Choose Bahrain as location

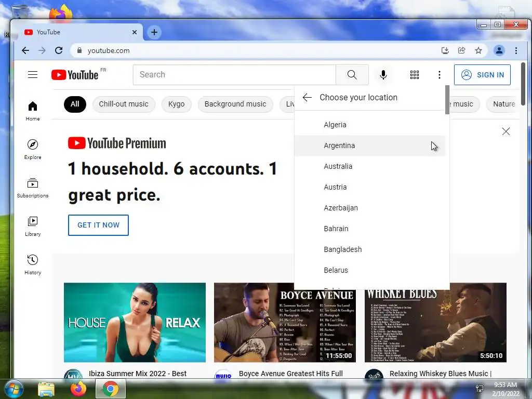[370, 229]
